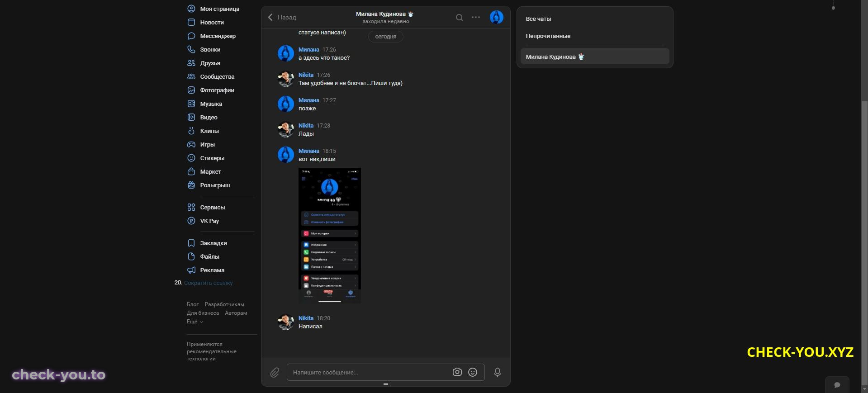Open the Музыка music icon
Viewport: 868px width, 393px height.
pos(191,104)
